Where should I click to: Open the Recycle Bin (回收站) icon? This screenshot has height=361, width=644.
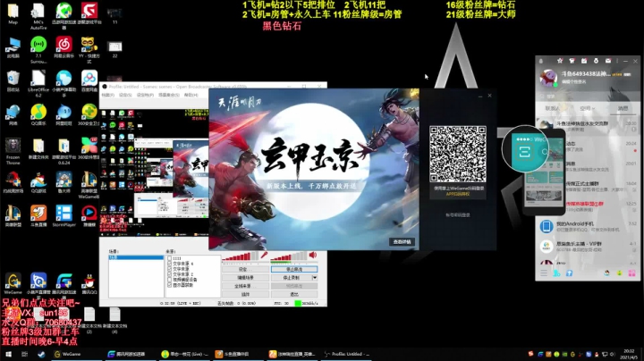pyautogui.click(x=13, y=81)
